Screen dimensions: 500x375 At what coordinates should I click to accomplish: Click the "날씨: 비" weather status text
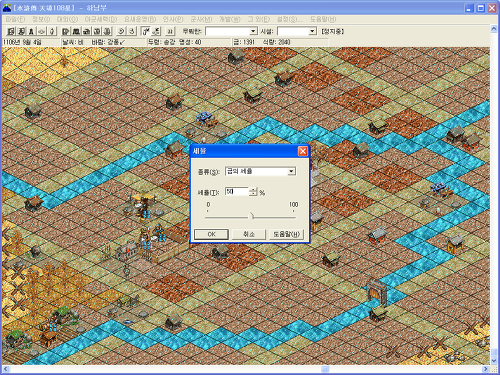pyautogui.click(x=72, y=42)
